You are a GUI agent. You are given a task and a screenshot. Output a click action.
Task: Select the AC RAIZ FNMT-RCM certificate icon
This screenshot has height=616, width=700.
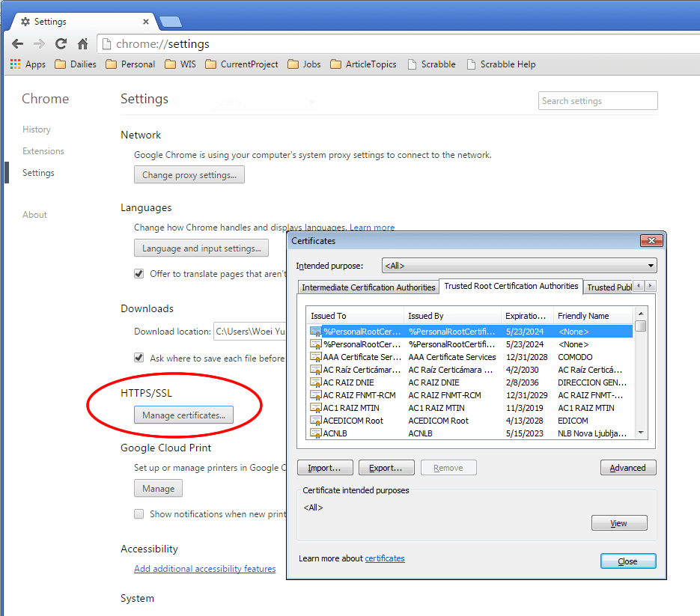coord(316,395)
